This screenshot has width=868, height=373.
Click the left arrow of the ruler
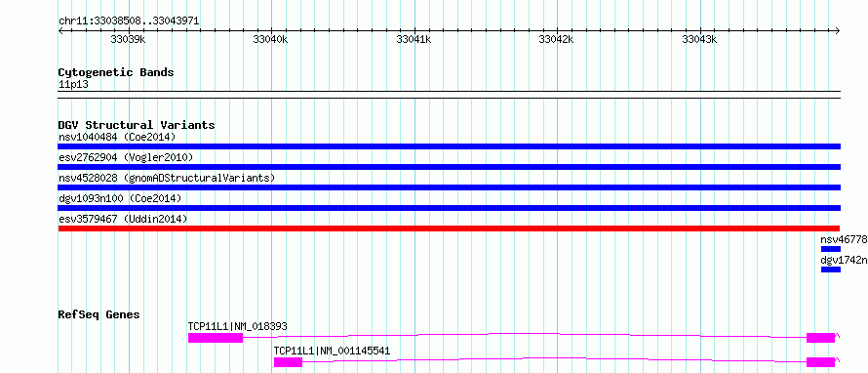[x=60, y=31]
